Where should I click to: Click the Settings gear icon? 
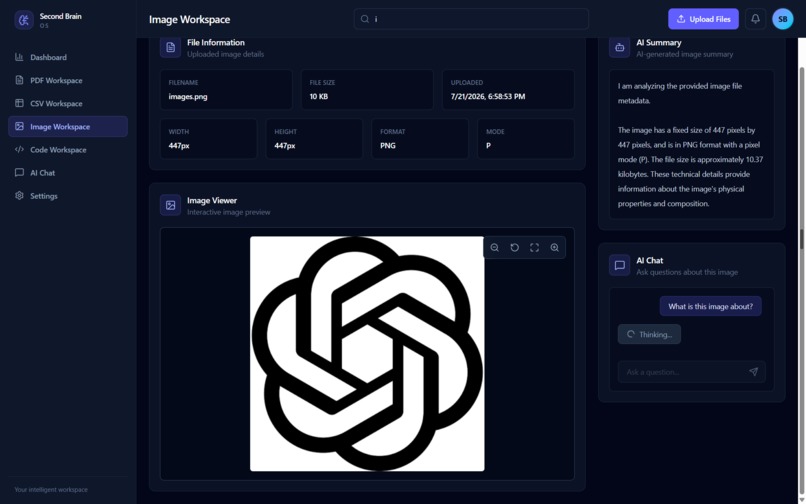coord(19,196)
